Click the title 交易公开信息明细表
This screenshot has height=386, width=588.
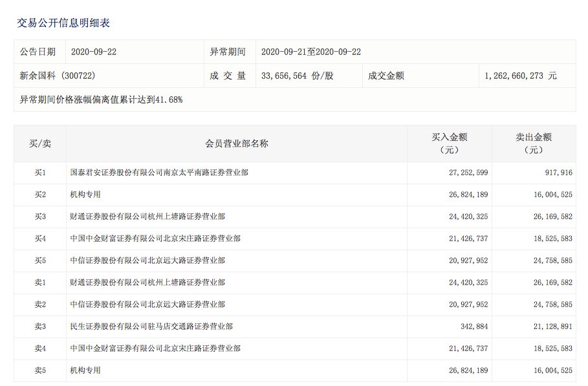click(x=63, y=23)
